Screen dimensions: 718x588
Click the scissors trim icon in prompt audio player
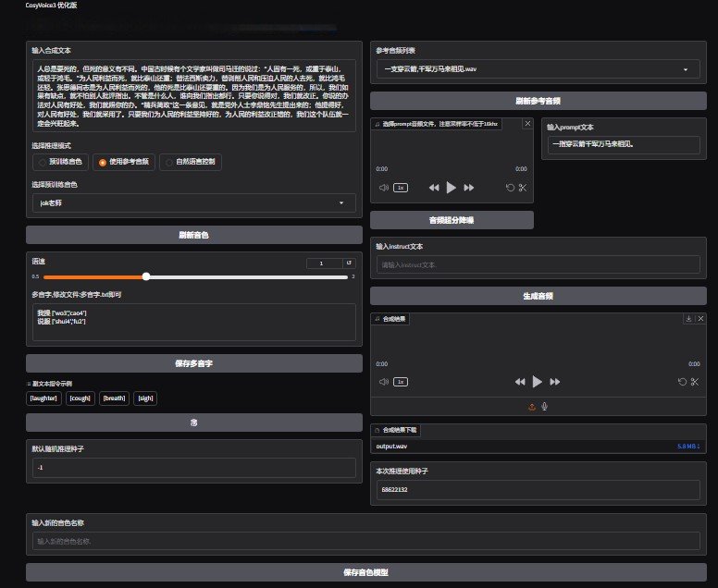click(x=522, y=188)
